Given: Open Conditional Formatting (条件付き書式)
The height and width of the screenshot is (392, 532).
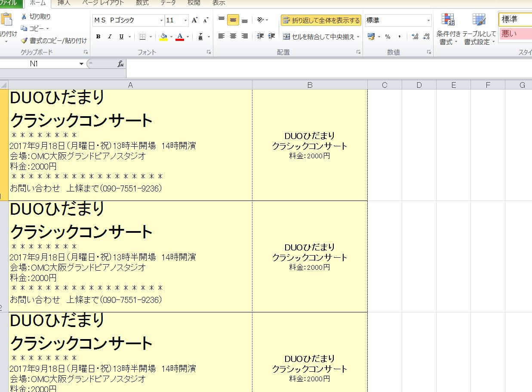Looking at the screenshot, I should point(449,29).
